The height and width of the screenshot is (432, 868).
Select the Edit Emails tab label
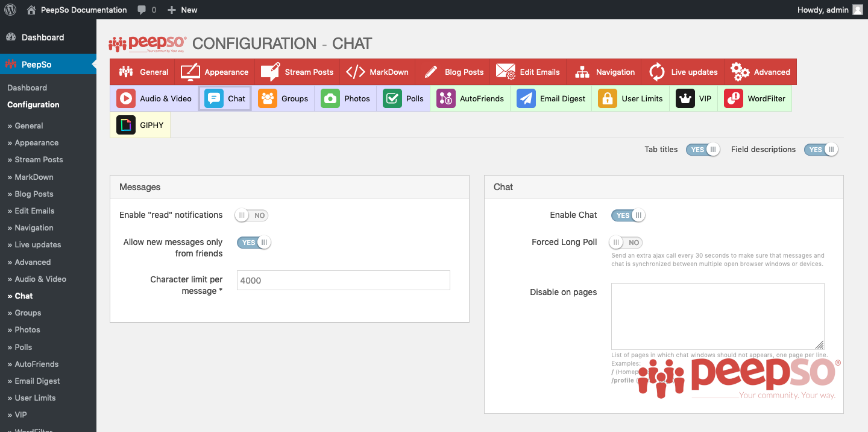coord(539,72)
